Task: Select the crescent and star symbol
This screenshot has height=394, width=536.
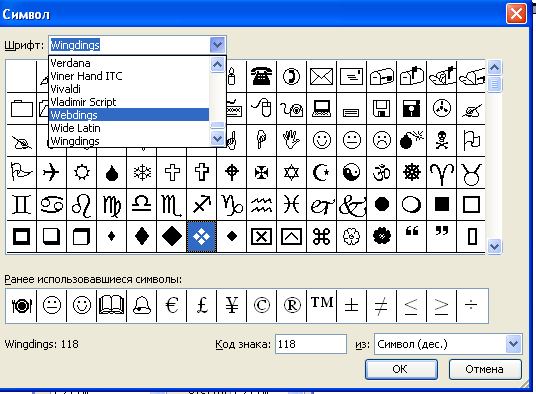Action: pos(321,172)
